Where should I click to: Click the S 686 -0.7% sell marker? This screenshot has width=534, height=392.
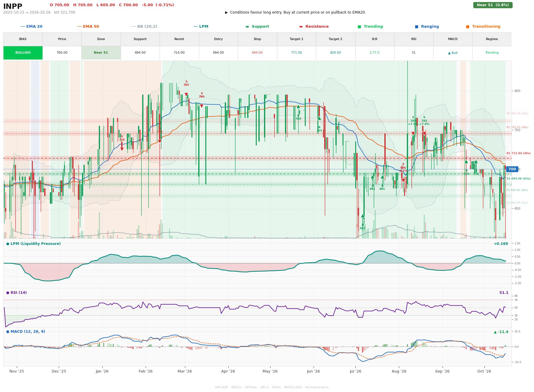click(x=403, y=180)
